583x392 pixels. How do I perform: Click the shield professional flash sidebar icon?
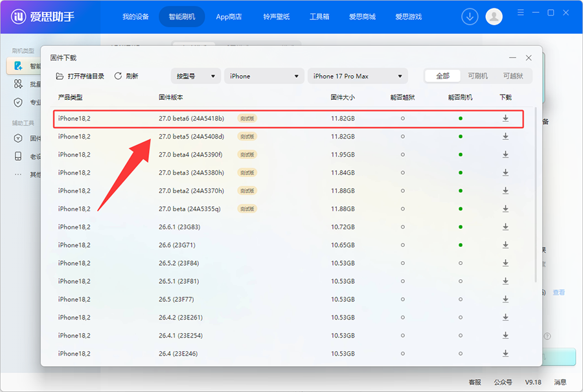tap(18, 102)
